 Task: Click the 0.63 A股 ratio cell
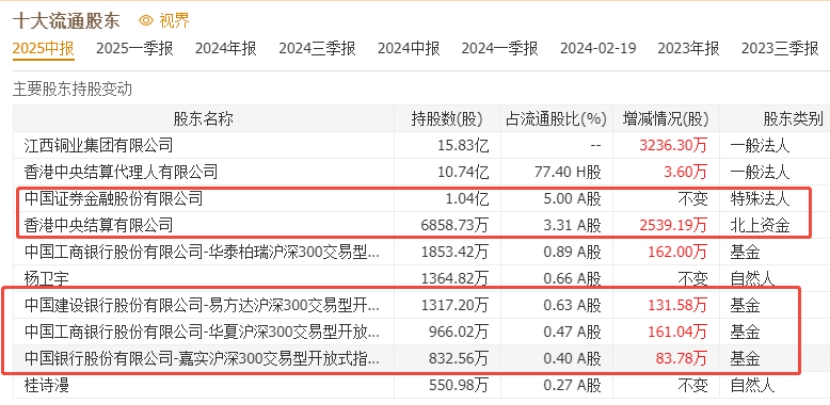pos(572,305)
